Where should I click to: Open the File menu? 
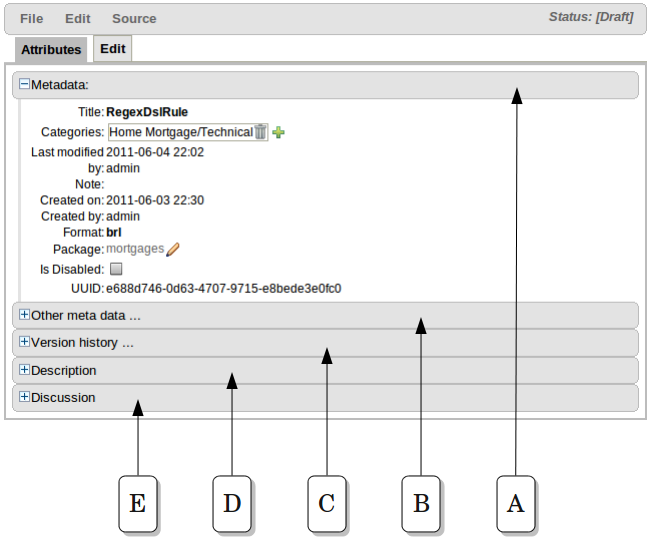point(32,19)
